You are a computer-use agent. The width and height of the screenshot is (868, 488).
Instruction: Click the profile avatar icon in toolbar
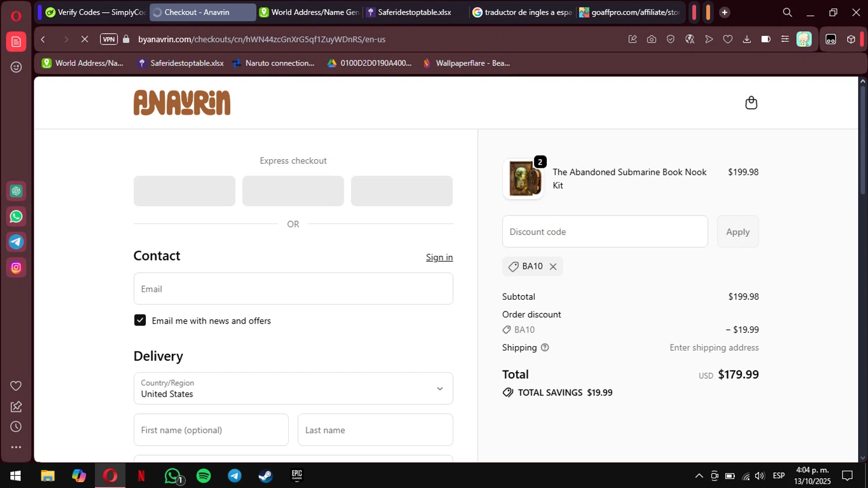tap(804, 39)
